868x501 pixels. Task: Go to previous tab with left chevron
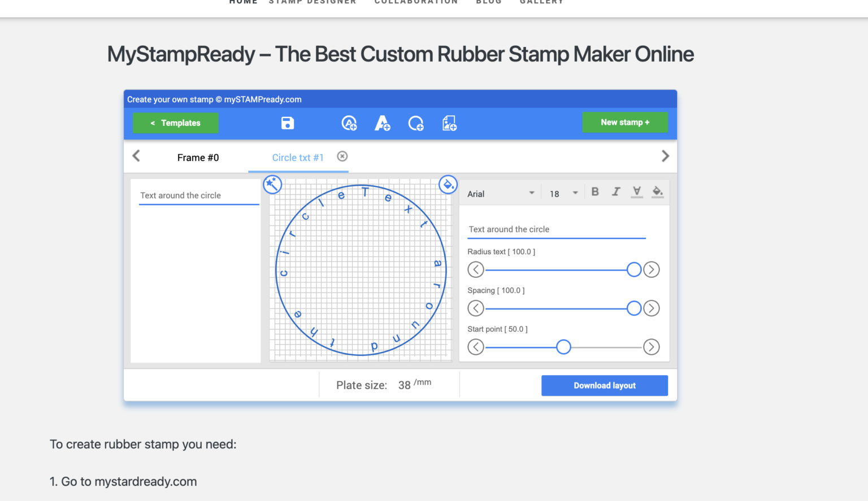click(x=136, y=156)
